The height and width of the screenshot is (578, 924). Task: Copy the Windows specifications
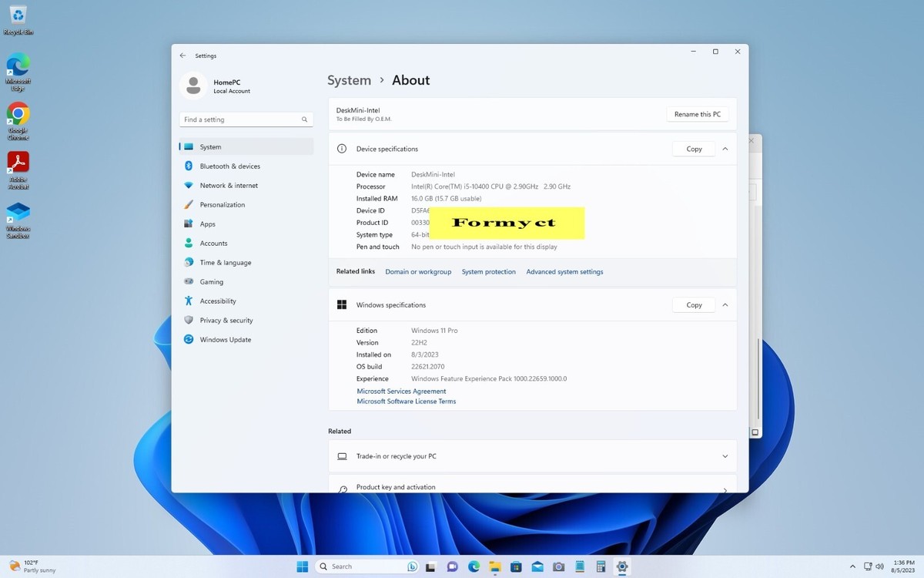[694, 305]
